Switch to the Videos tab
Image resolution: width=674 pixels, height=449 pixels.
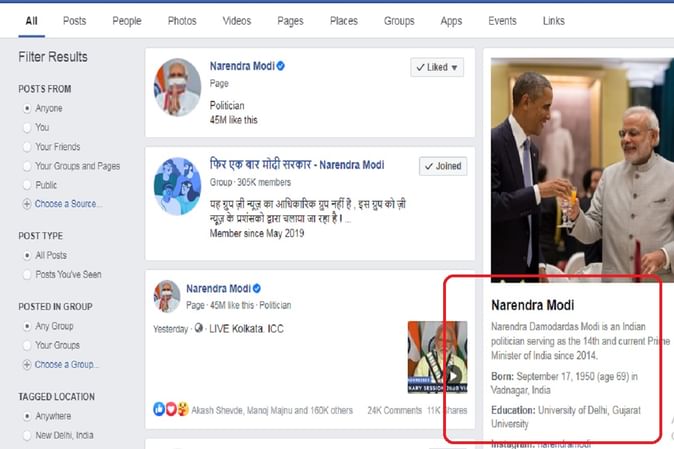click(x=236, y=21)
